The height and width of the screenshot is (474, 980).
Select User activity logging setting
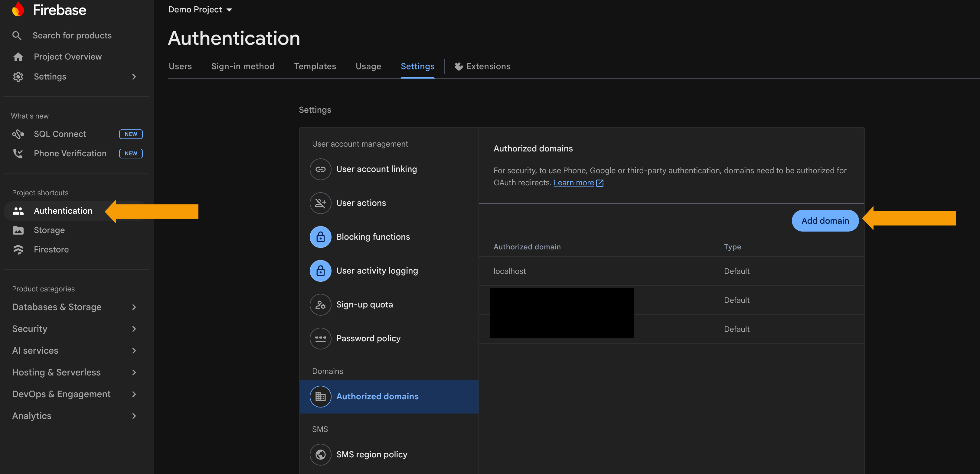[x=389, y=271]
